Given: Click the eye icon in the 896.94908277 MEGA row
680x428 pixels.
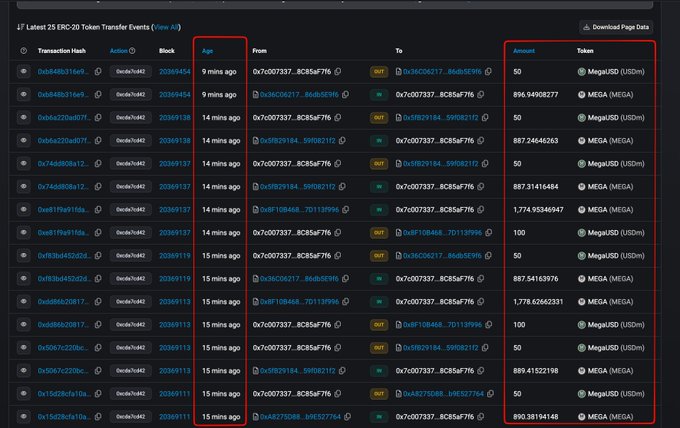Looking at the screenshot, I should (x=23, y=95).
